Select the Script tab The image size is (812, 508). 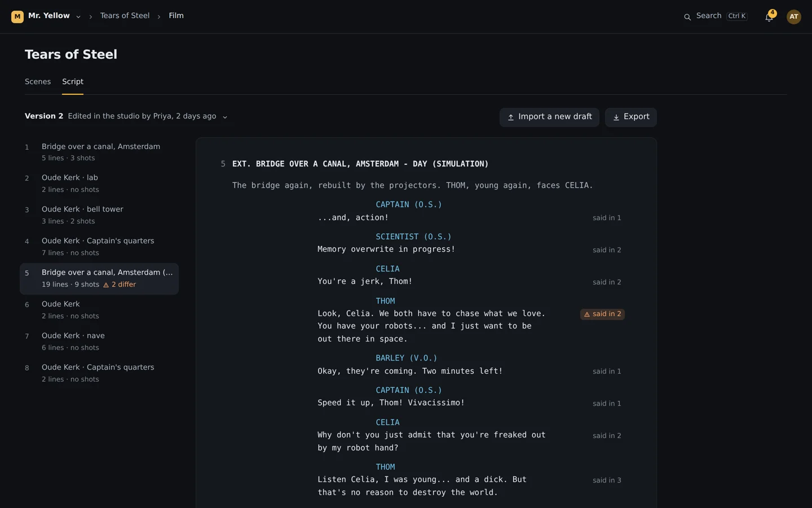pos(73,82)
